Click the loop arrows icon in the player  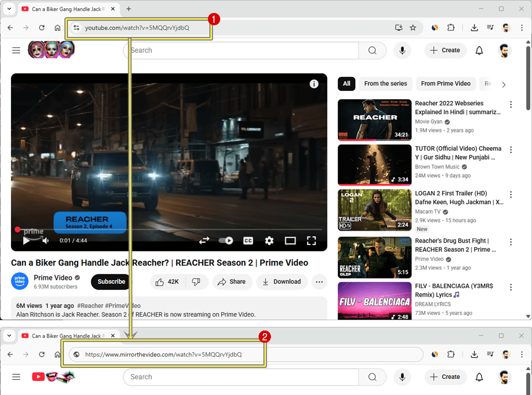[204, 241]
